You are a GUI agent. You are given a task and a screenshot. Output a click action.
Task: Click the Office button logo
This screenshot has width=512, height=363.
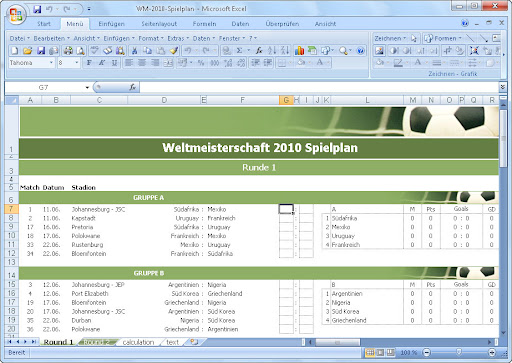[16, 15]
